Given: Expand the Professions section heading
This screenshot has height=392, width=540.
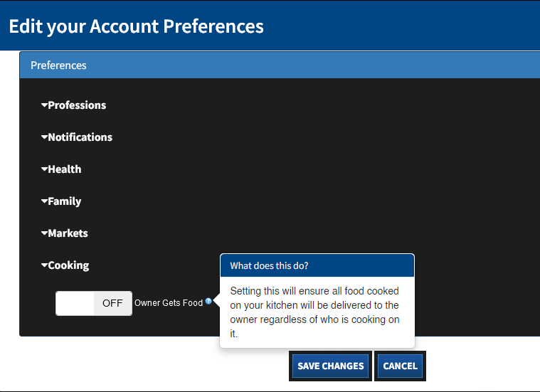Looking at the screenshot, I should point(77,105).
